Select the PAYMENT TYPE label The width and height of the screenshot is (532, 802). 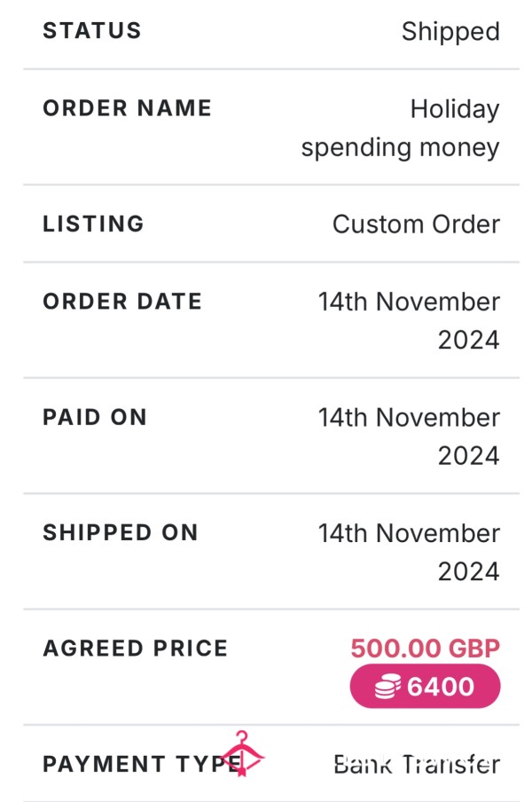[142, 764]
